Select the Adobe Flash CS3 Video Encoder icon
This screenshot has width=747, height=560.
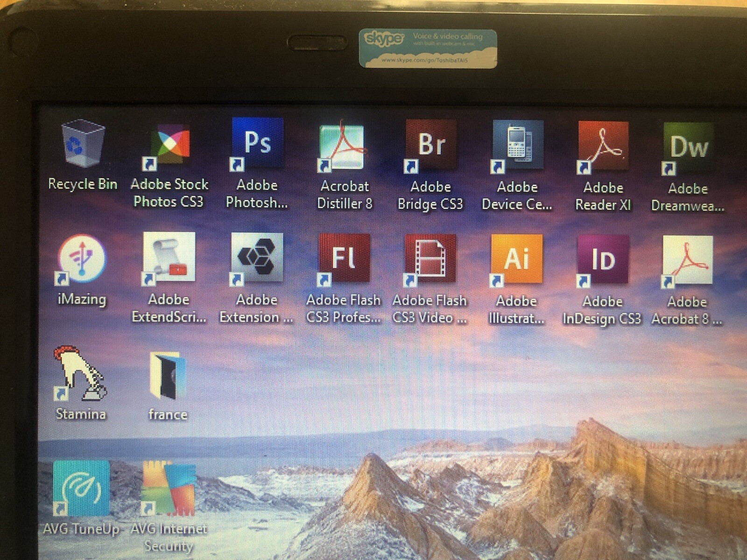coord(430,260)
